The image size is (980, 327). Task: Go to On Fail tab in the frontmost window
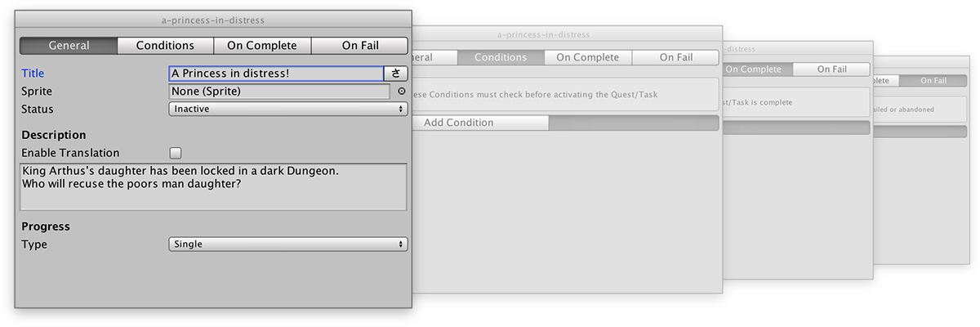(359, 46)
